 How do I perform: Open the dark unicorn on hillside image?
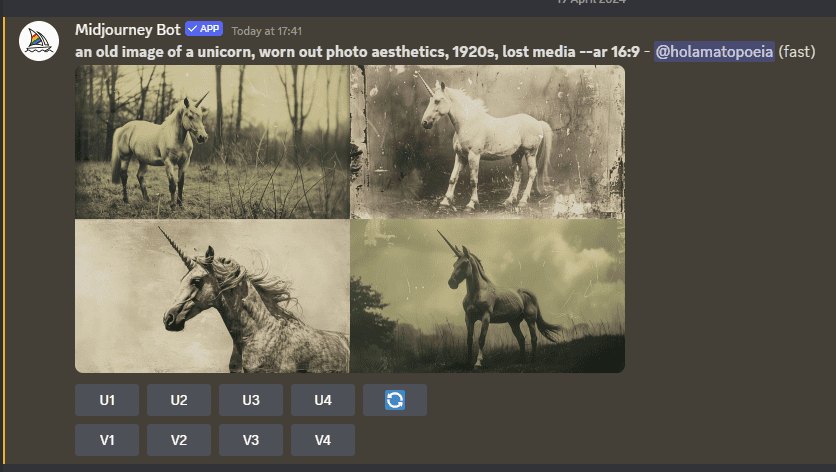(x=487, y=296)
